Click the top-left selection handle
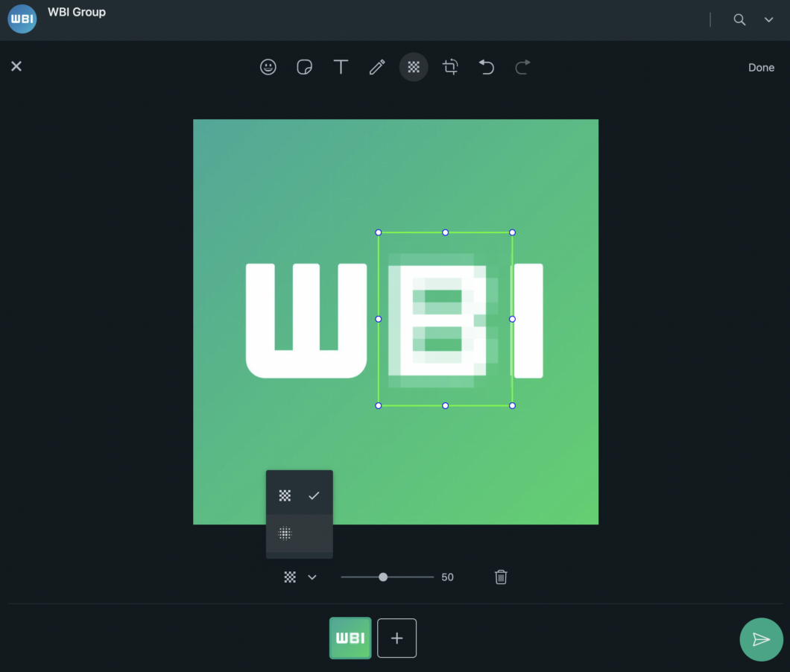 click(379, 232)
